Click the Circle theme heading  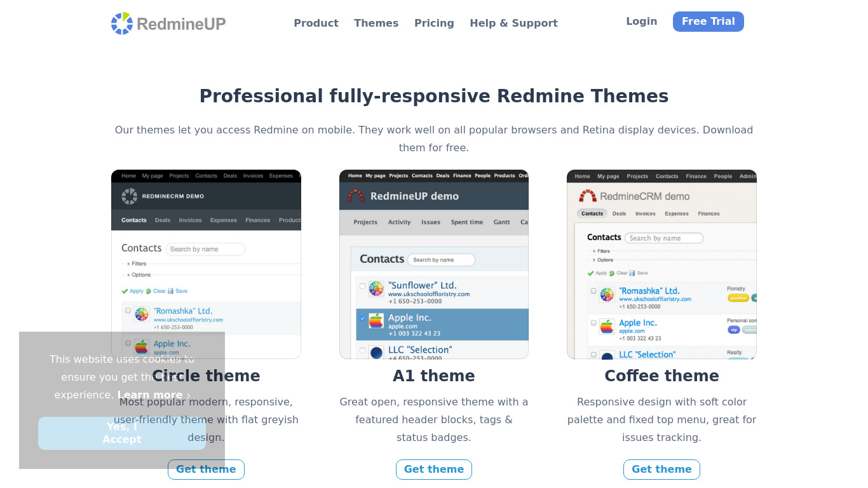[x=206, y=376]
